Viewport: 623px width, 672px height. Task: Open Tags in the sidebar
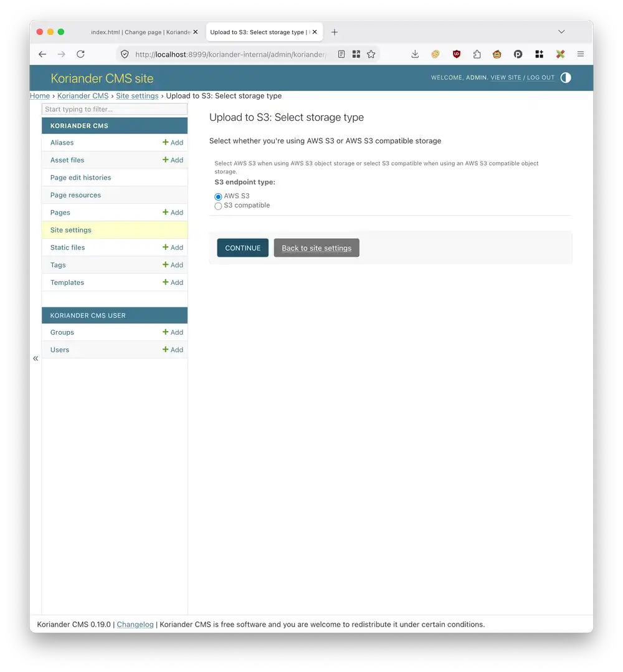(58, 266)
